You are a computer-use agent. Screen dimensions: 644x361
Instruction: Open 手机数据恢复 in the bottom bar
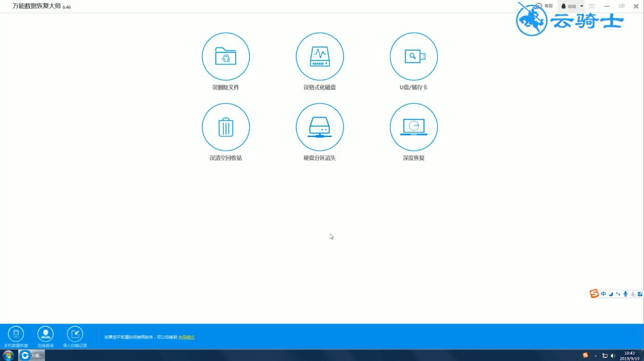click(16, 337)
